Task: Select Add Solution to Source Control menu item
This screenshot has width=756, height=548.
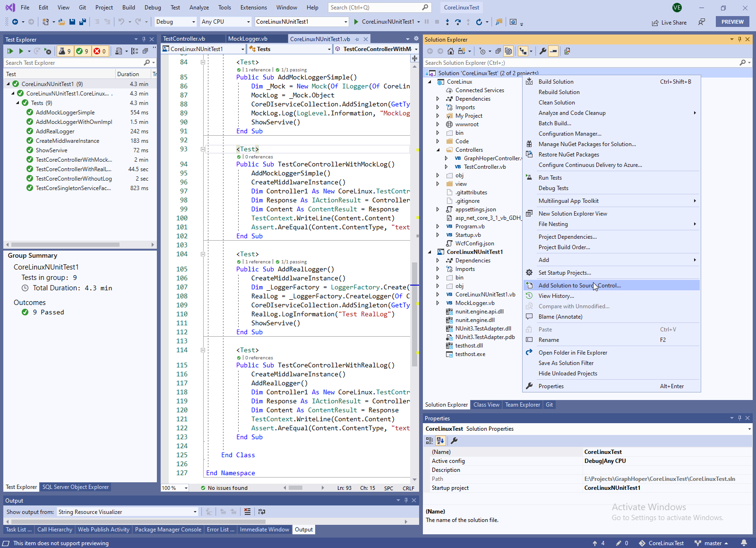Action: pos(579,286)
